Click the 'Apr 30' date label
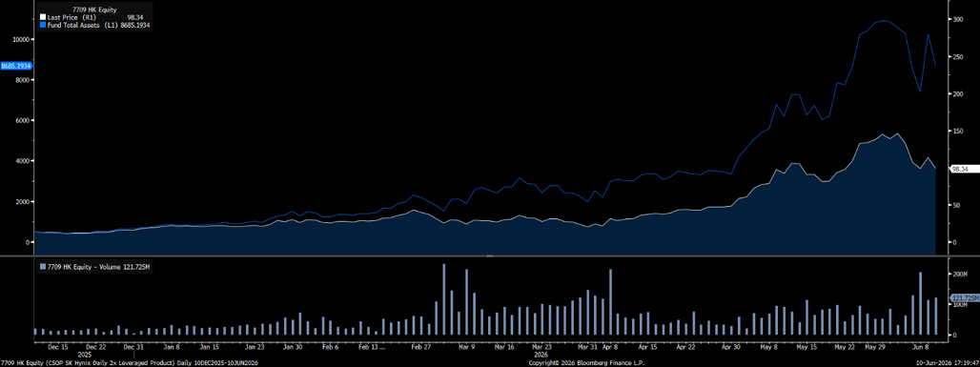This screenshot has width=980, height=367. 732,345
